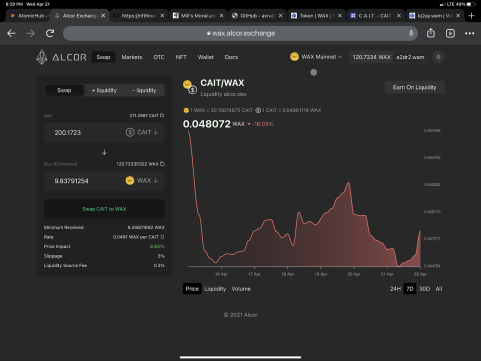Select the + liquidity tab
Screen dimensions: 481x361
104,90
